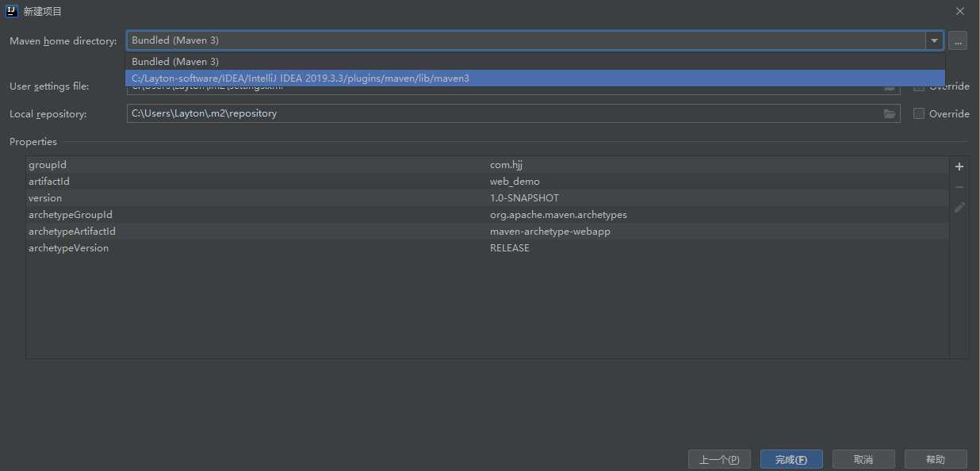Click the value 1.0-SNAPSHOT
This screenshot has height=471, width=980.
pos(524,197)
